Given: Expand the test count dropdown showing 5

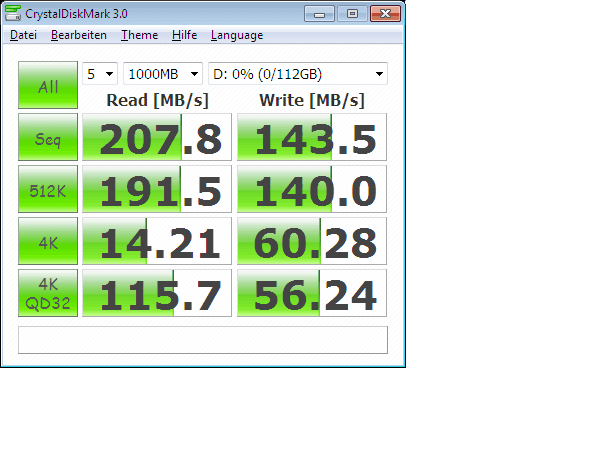Looking at the screenshot, I should [x=100, y=74].
